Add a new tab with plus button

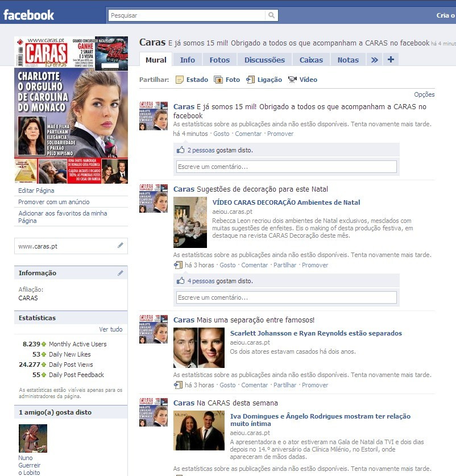(x=391, y=60)
